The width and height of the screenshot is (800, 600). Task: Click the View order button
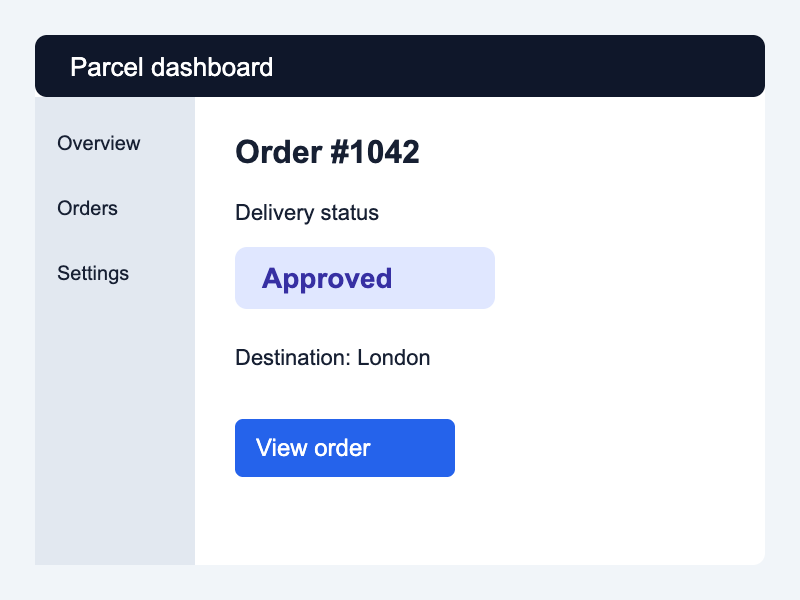(345, 448)
